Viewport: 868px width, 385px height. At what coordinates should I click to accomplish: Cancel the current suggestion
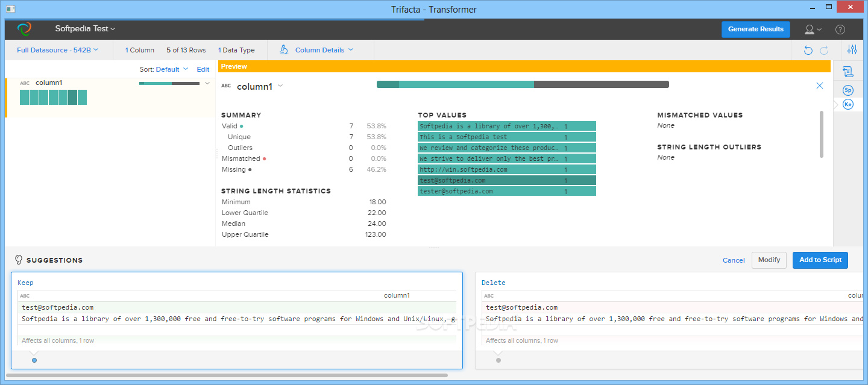(734, 260)
